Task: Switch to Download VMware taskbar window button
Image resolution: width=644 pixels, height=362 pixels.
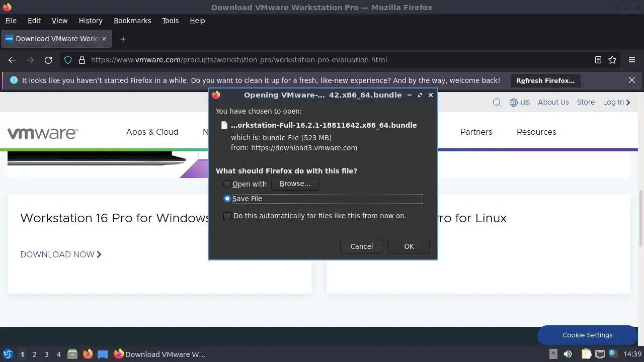Action: coord(160,354)
